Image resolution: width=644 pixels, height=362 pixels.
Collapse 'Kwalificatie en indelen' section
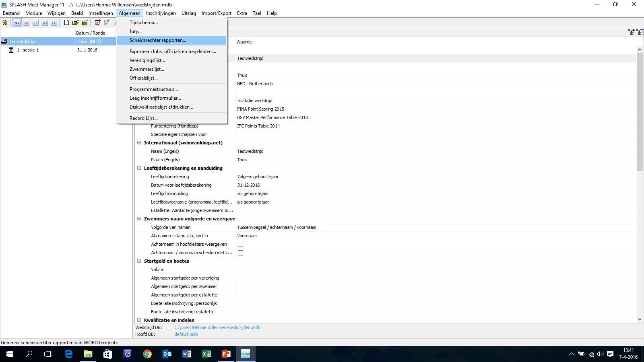[x=139, y=320]
